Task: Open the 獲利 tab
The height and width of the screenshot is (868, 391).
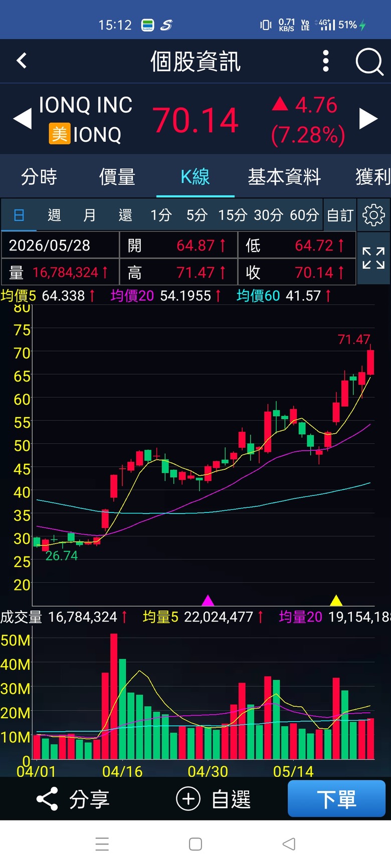Action: point(373,177)
